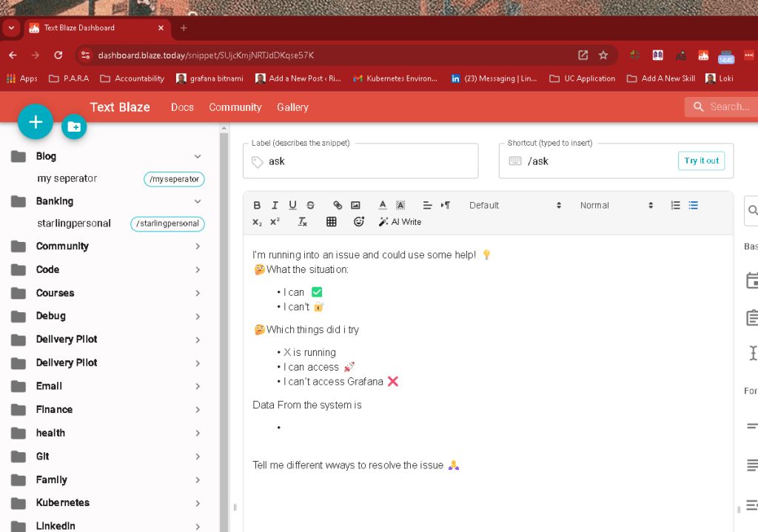Open the Normal text size dropdown

[x=617, y=206]
